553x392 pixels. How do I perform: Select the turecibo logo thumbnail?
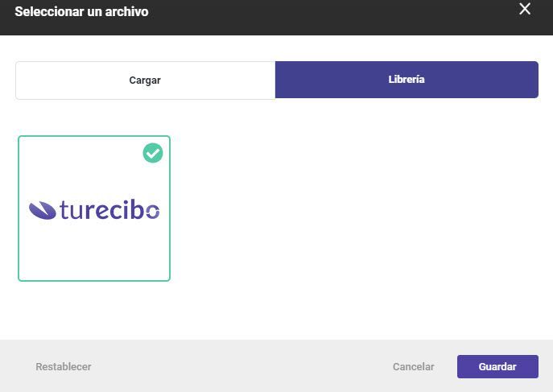click(x=94, y=208)
